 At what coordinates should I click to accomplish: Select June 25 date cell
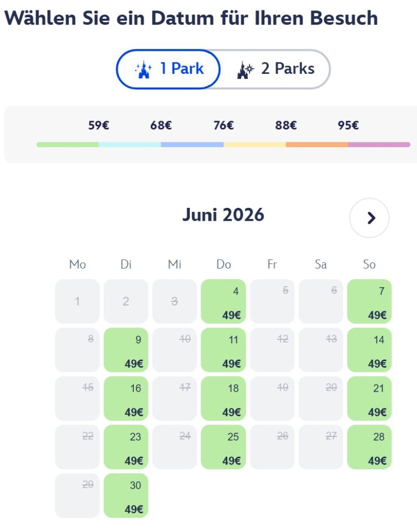pyautogui.click(x=223, y=447)
